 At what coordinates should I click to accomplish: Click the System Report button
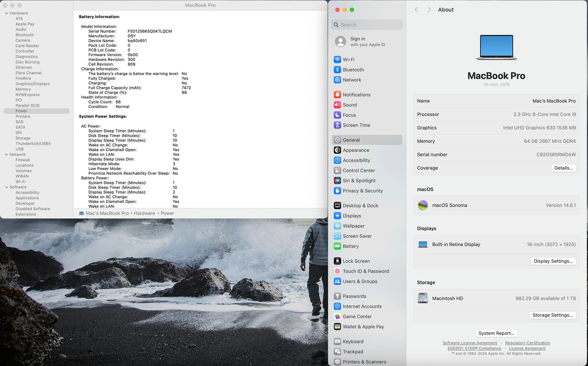496,333
